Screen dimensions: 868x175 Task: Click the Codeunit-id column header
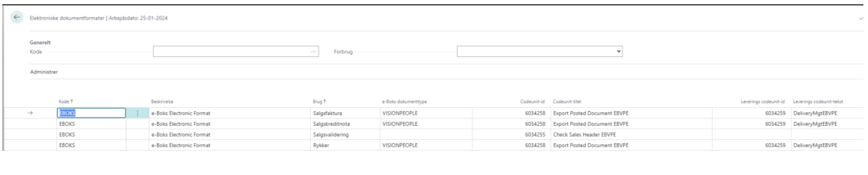pyautogui.click(x=532, y=102)
